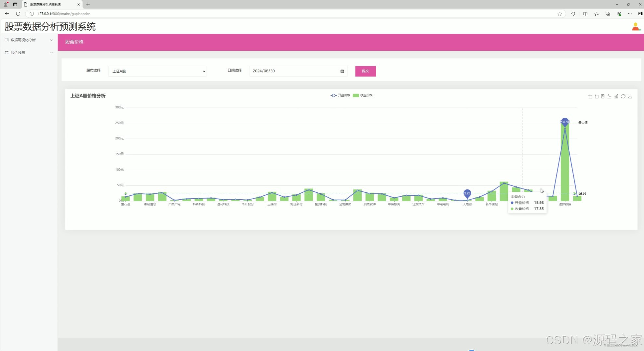Click the 2024/08/30 date input field
This screenshot has height=351, width=644.
click(293, 71)
